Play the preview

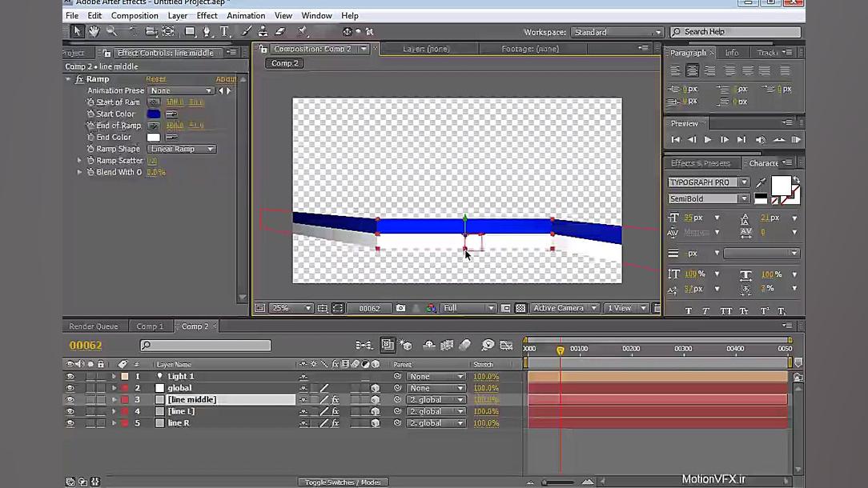tap(708, 140)
